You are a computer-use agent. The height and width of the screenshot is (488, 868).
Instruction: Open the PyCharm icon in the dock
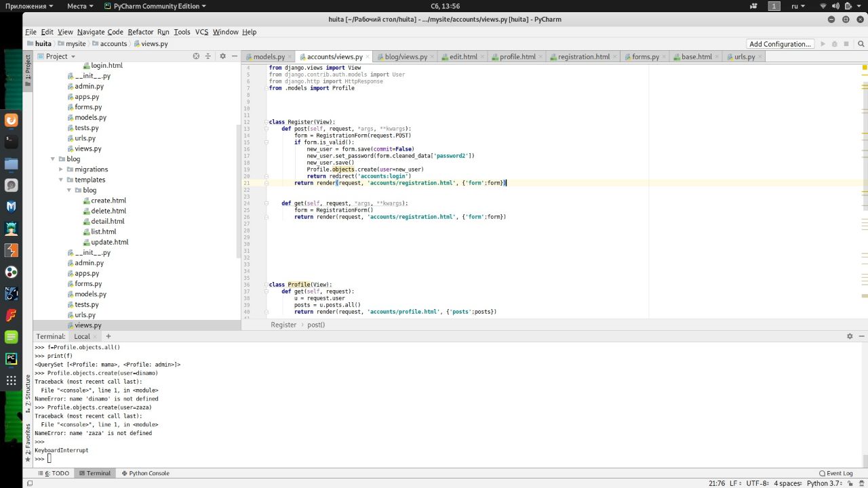click(11, 359)
